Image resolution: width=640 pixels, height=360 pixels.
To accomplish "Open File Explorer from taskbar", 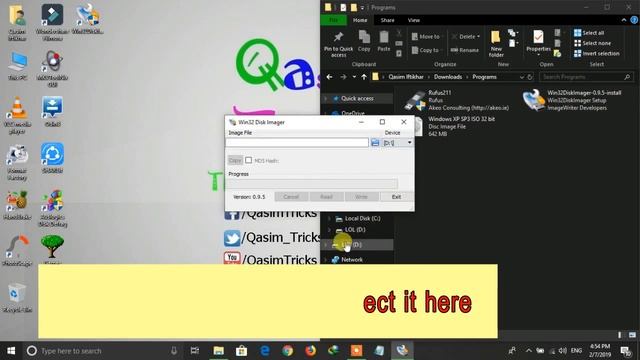I will 218,351.
